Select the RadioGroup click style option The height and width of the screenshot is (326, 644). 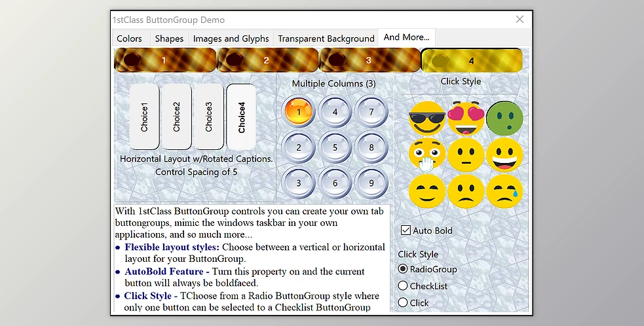coord(404,269)
